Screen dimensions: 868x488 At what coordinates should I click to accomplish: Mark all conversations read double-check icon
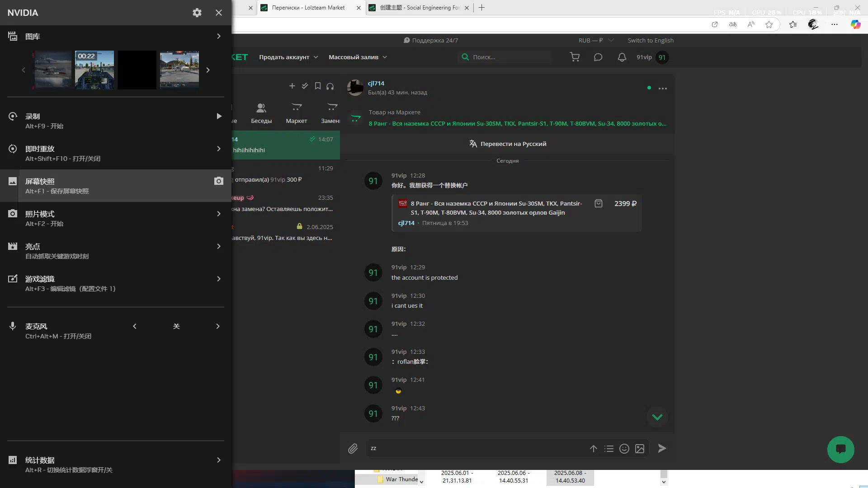[x=305, y=86]
